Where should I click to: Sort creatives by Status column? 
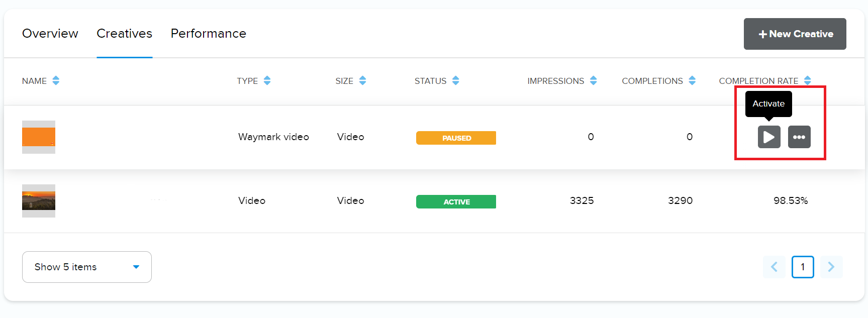pos(455,80)
